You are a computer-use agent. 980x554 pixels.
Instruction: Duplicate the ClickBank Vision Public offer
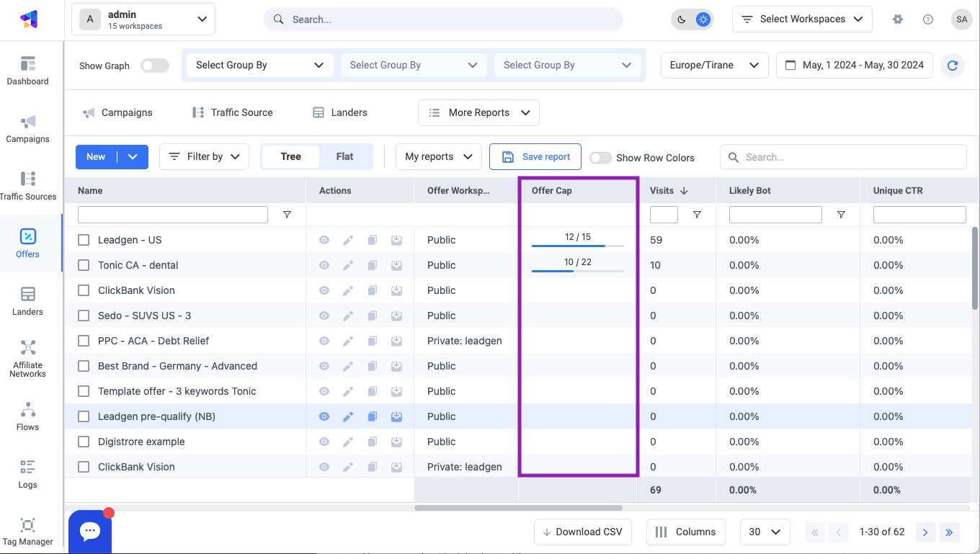point(373,290)
